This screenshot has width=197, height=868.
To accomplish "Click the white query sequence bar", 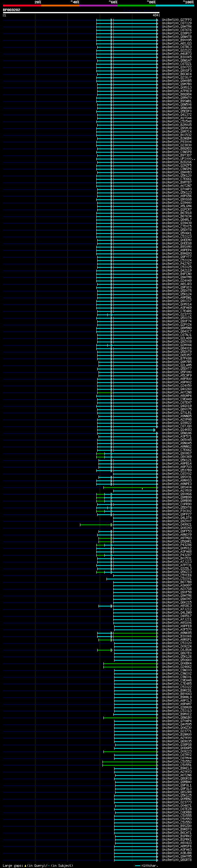I will click(x=81, y=13).
